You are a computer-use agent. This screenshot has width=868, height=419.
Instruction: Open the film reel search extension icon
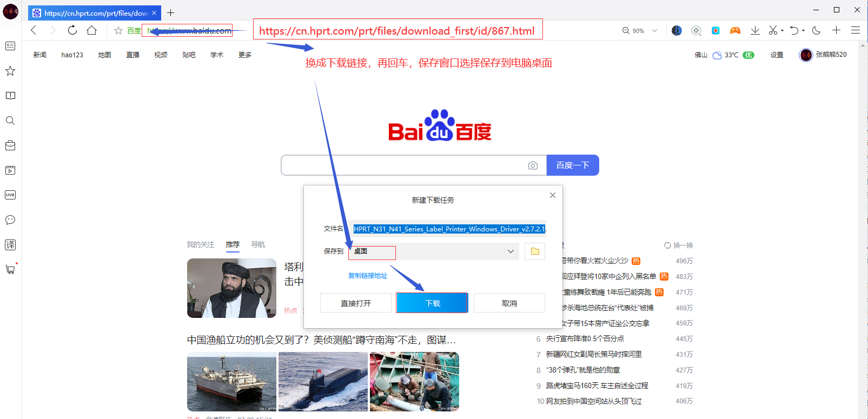point(697,31)
